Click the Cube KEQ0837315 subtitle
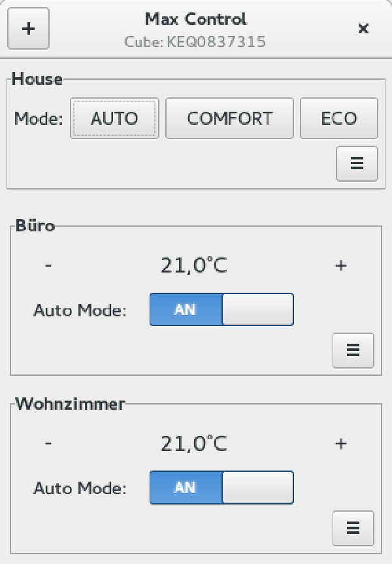The image size is (392, 564). click(195, 42)
